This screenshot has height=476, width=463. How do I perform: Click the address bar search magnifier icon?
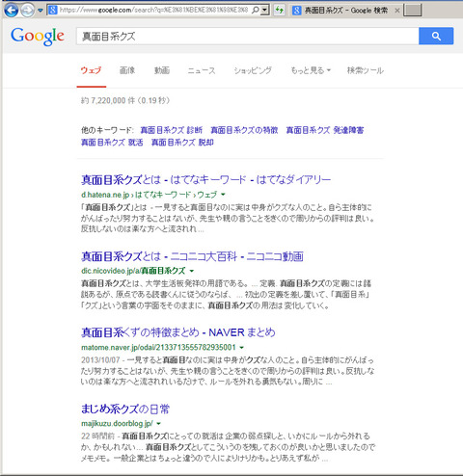click(x=255, y=11)
